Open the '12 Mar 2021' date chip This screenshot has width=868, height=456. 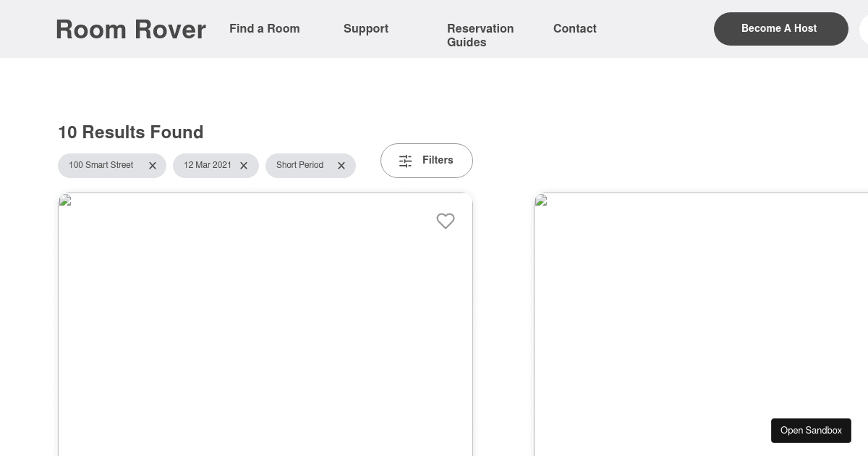[208, 166]
